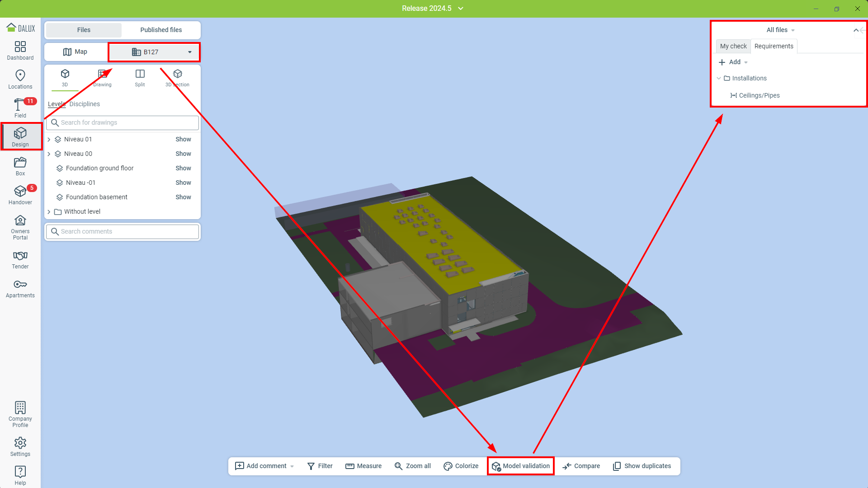
Task: Click Zoom all in toolbar
Action: [x=412, y=466]
